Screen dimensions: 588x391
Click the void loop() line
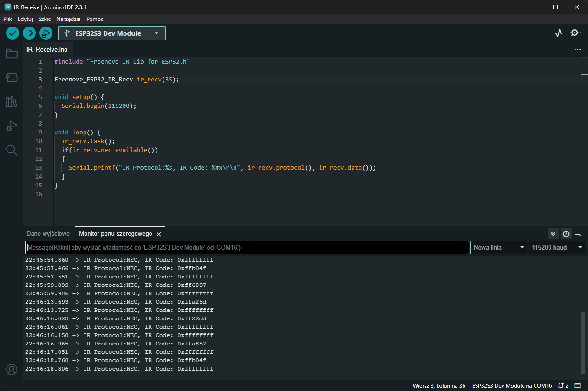(x=78, y=133)
